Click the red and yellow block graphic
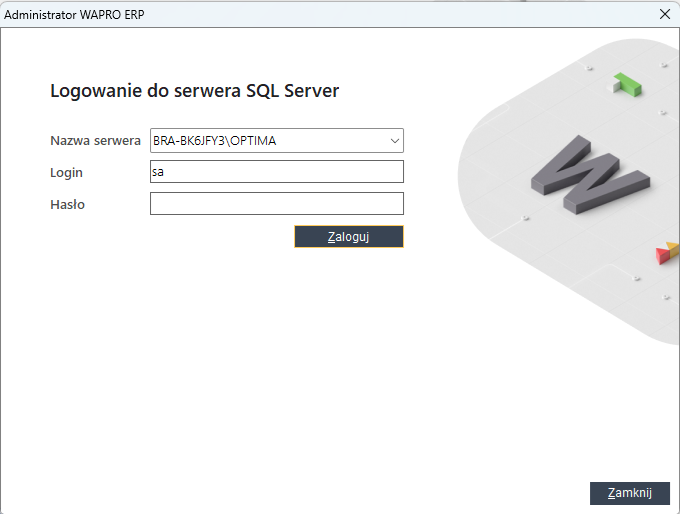This screenshot has width=680, height=514. (x=667, y=252)
